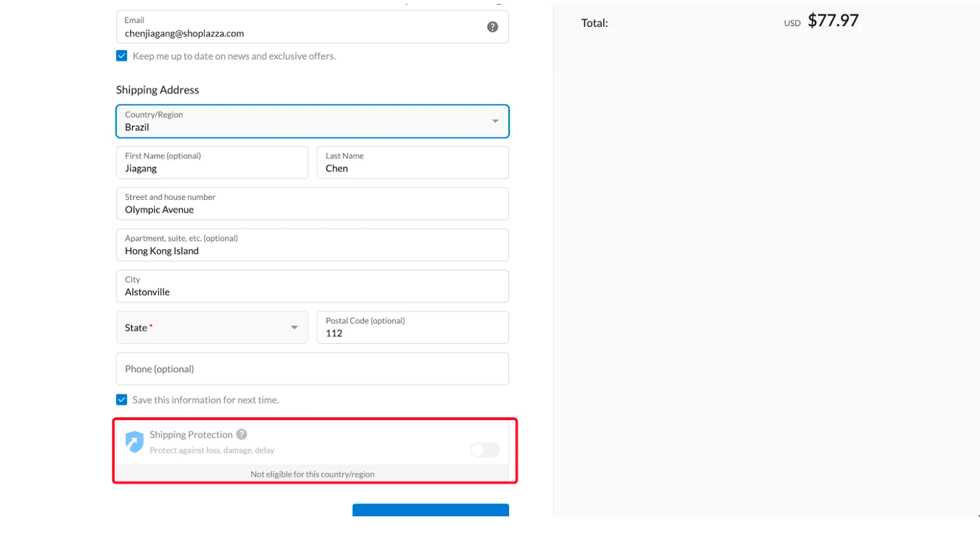The height and width of the screenshot is (543, 980).
Task: Click the help icon in Email field
Action: 492,27
